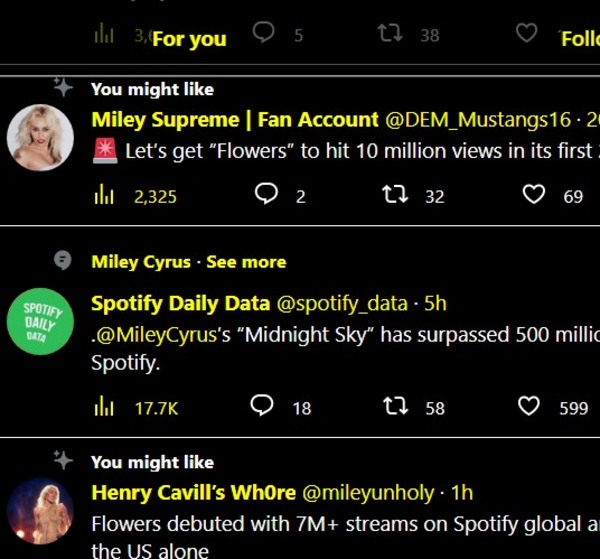
Task: Open Henry Cavill's Wh0re profile avatar
Action: (x=40, y=510)
